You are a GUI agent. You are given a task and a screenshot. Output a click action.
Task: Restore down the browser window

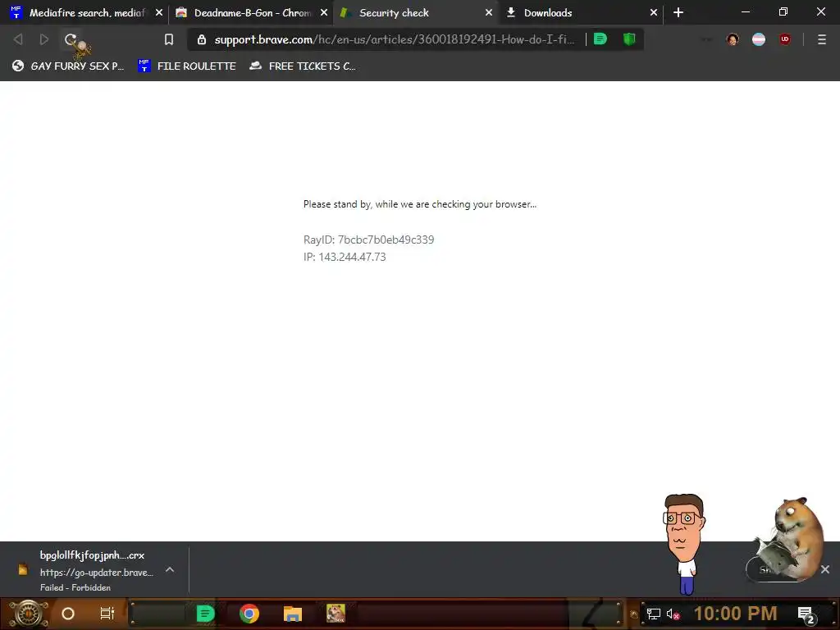pos(783,11)
